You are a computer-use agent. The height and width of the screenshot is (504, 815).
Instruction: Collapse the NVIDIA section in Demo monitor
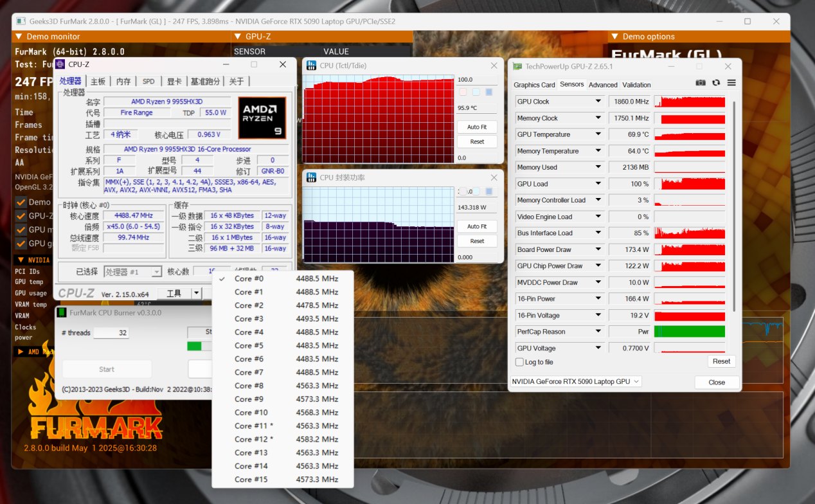20,260
